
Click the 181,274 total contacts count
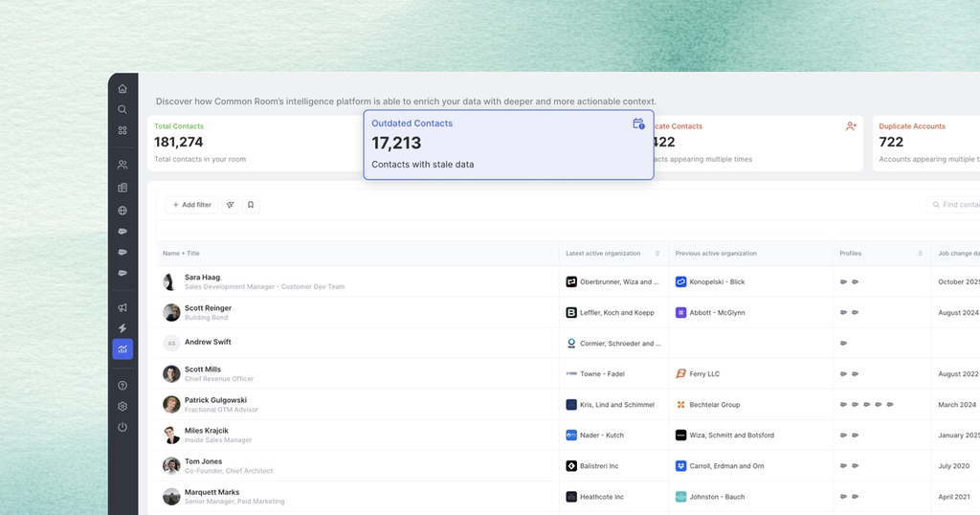click(x=179, y=143)
